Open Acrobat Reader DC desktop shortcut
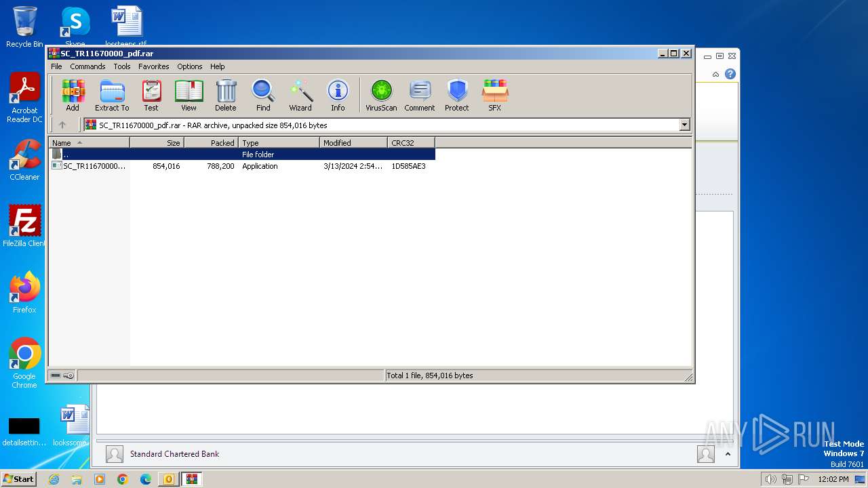 tap(24, 98)
